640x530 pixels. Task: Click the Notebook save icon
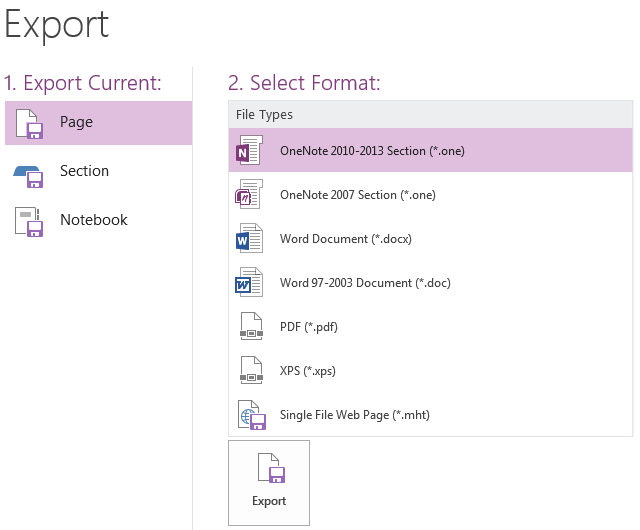(x=29, y=222)
